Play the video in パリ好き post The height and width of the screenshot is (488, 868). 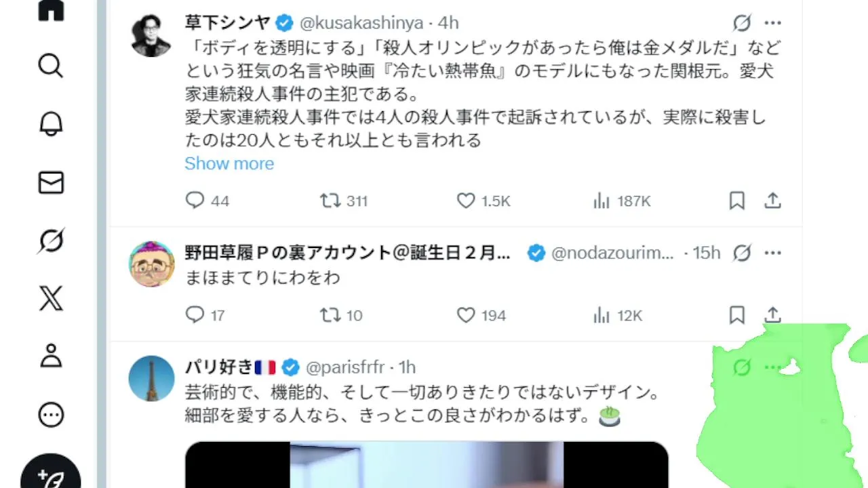427,465
